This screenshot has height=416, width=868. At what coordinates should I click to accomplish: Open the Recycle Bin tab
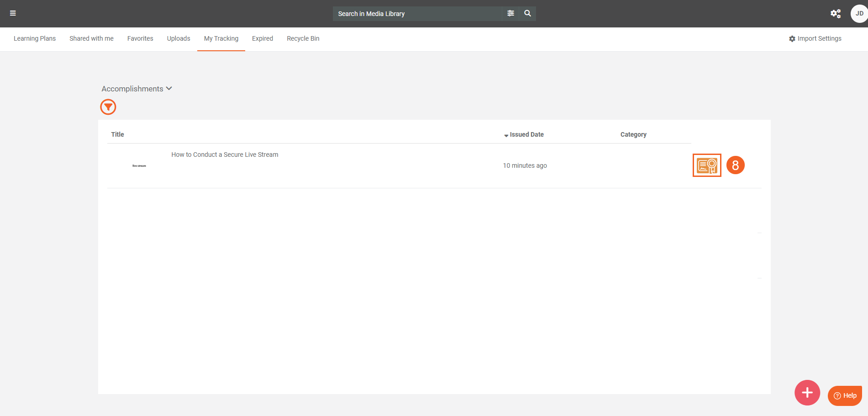303,38
